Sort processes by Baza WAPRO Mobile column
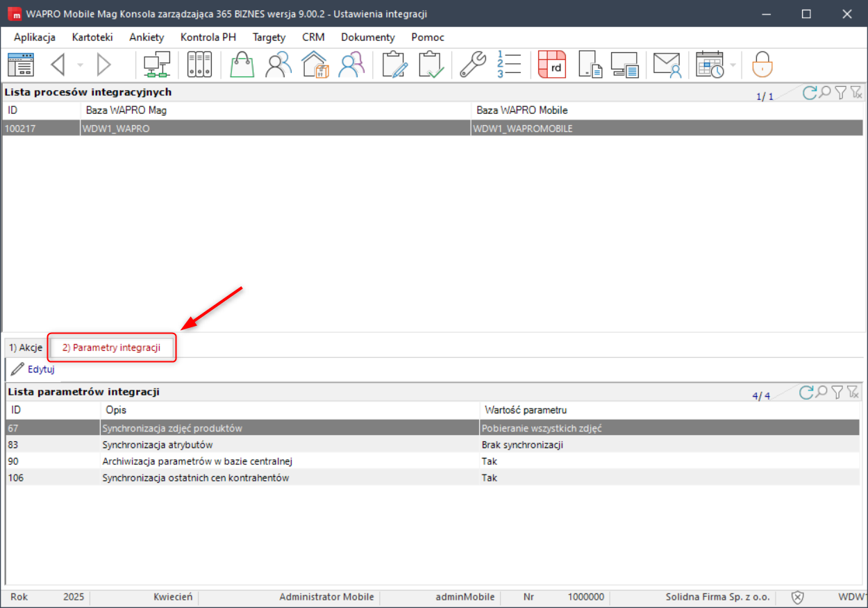The height and width of the screenshot is (608, 868). (x=668, y=110)
